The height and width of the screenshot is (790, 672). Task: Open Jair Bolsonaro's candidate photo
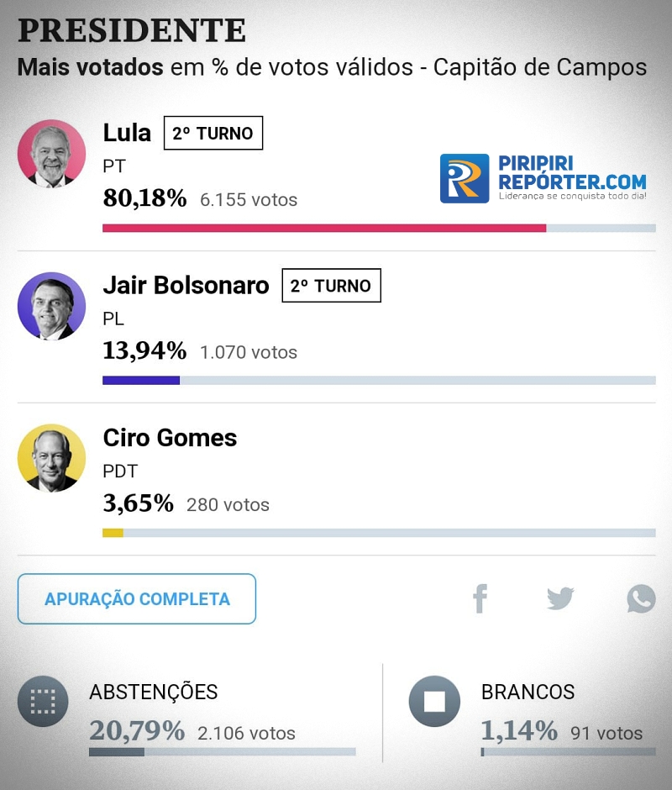point(51,306)
